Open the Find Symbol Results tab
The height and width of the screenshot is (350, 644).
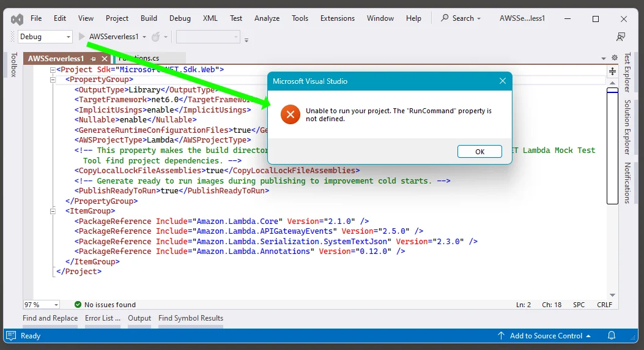[191, 318]
